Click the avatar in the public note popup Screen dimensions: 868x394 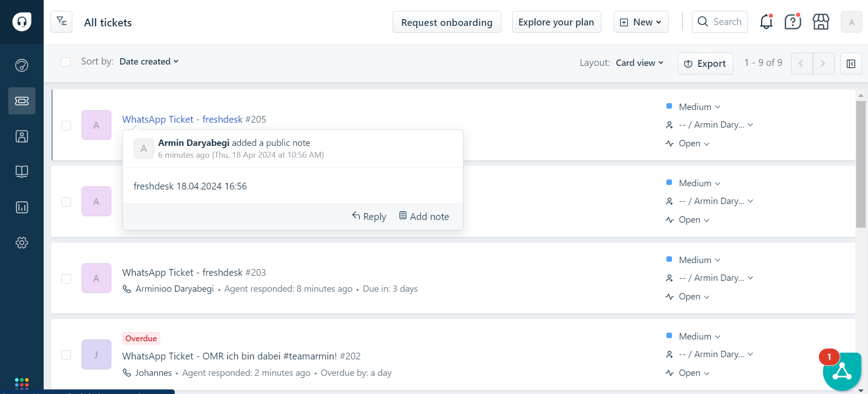144,149
